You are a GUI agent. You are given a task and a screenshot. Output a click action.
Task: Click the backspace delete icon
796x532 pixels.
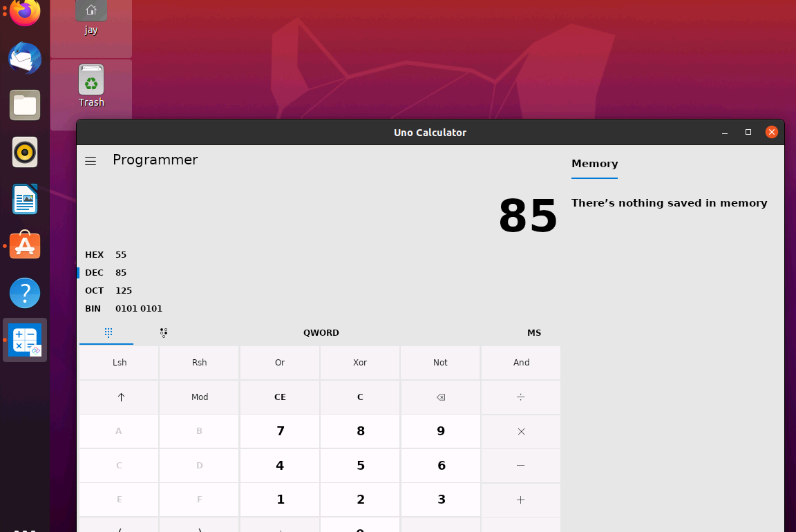click(440, 397)
